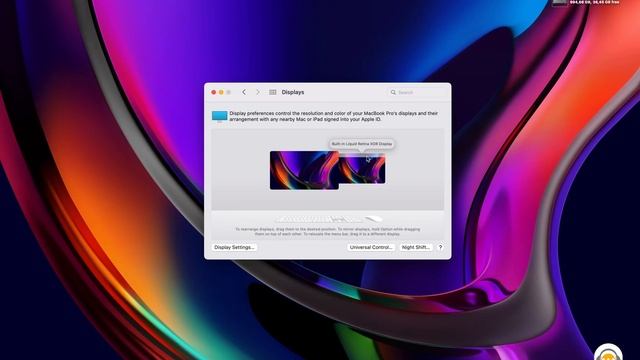Screen dimensions: 640x360
Task: Click the search field in Displays window
Action: coord(417,92)
